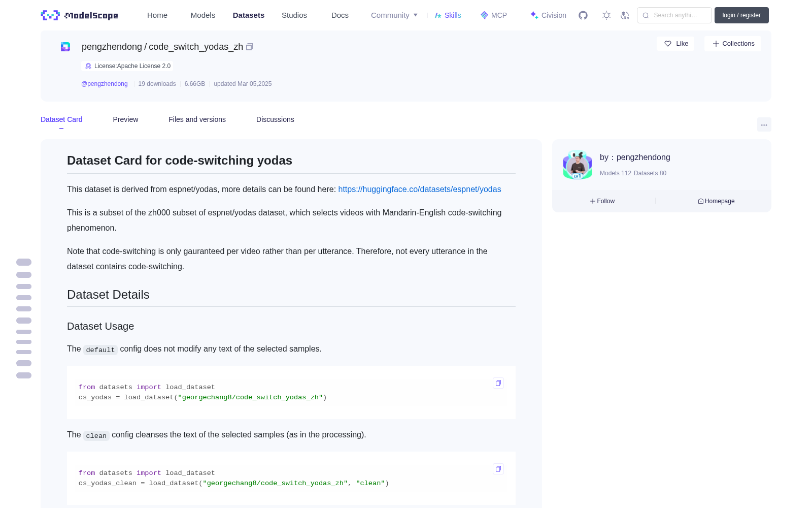Open the Docs nav item

[x=340, y=15]
